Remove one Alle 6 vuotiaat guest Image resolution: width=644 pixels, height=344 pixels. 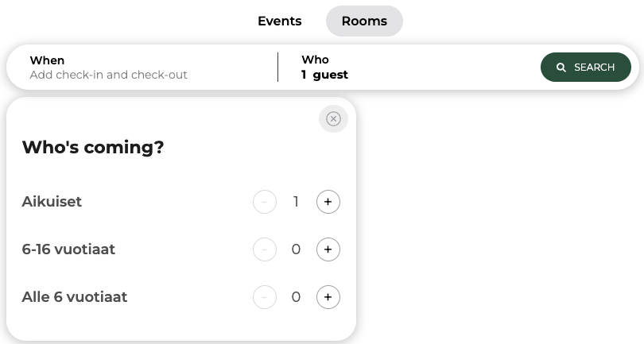[x=265, y=297]
